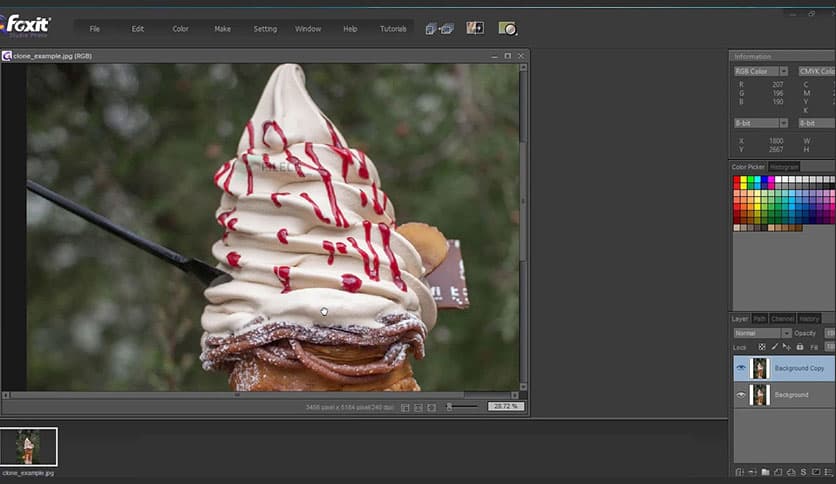Select the clone_example.jpg thumbnail
Viewport: 836px width, 484px height.
pos(29,446)
